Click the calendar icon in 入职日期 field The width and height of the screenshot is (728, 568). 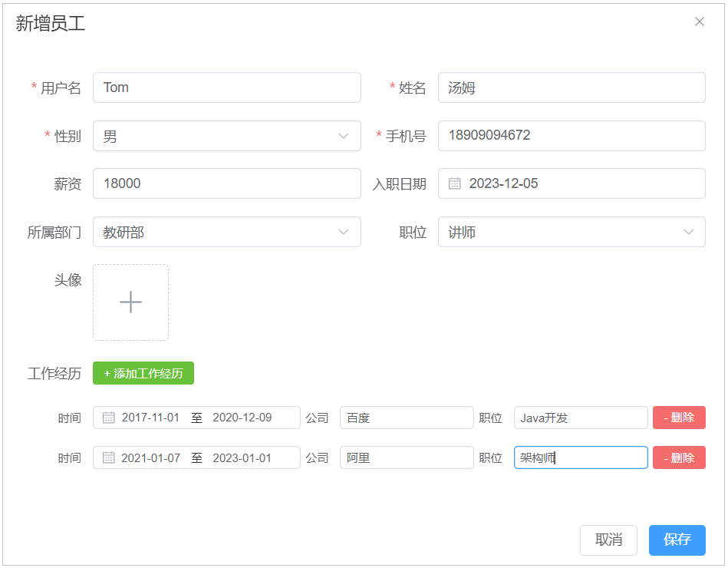[455, 183]
